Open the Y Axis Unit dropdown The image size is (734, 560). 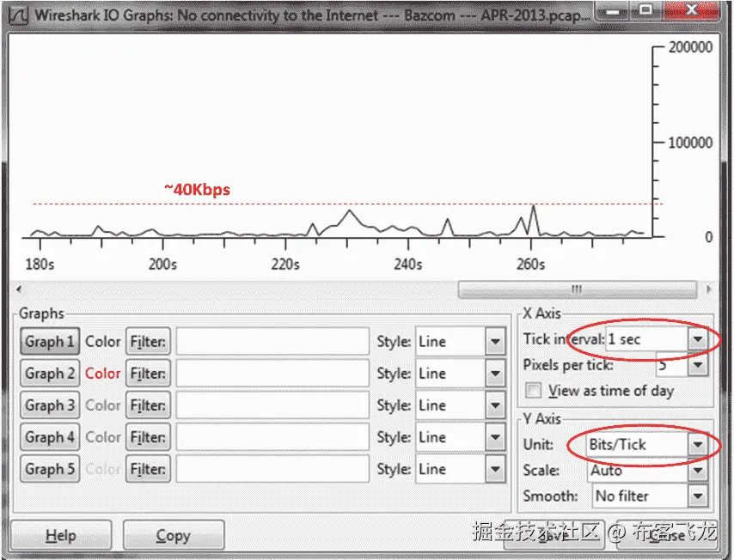pyautogui.click(x=698, y=444)
